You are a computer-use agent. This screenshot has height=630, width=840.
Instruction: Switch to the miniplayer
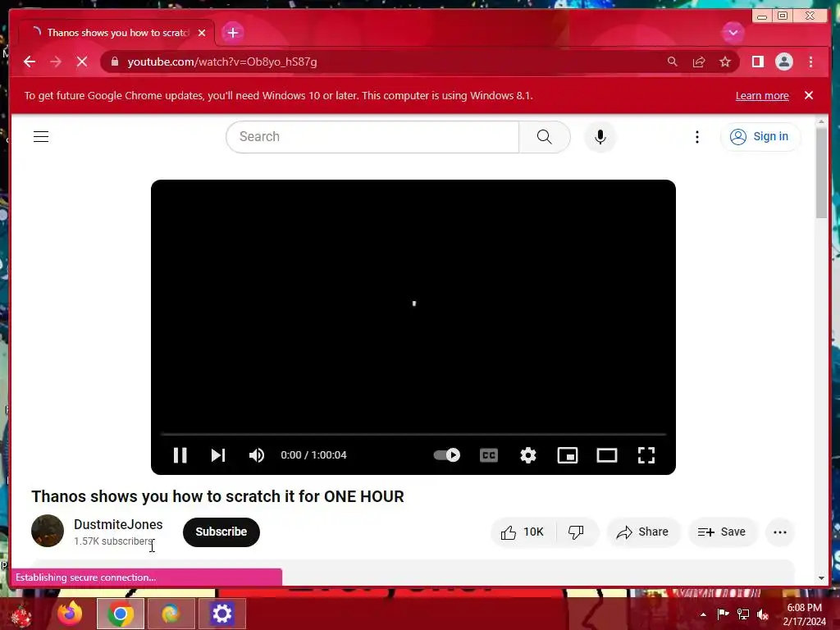(x=568, y=454)
